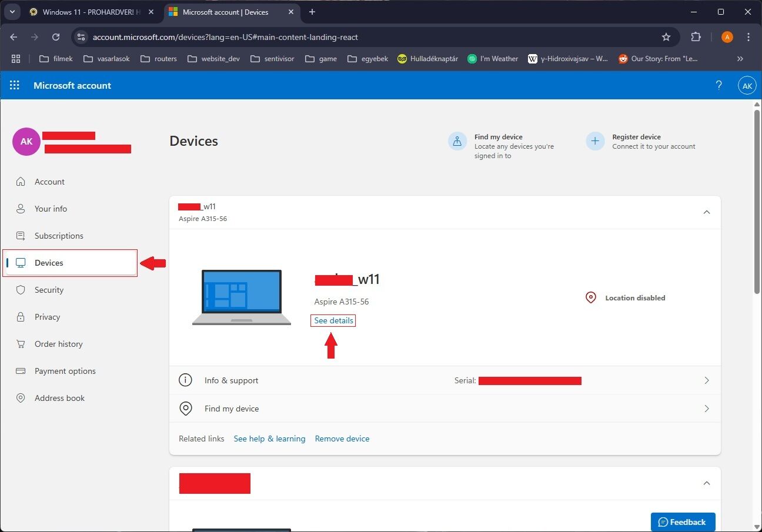Open Info & support row arrow
The width and height of the screenshot is (762, 532).
707,380
